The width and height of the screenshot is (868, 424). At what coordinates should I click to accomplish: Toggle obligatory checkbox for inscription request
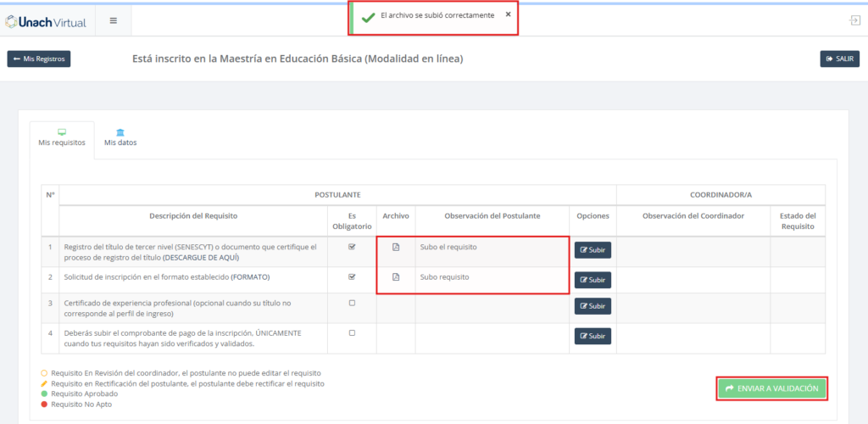[x=352, y=277]
